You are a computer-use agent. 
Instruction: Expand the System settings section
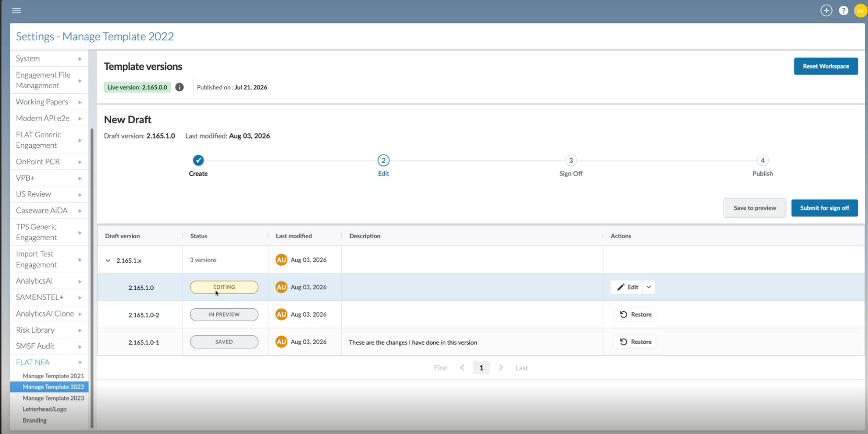click(49, 58)
